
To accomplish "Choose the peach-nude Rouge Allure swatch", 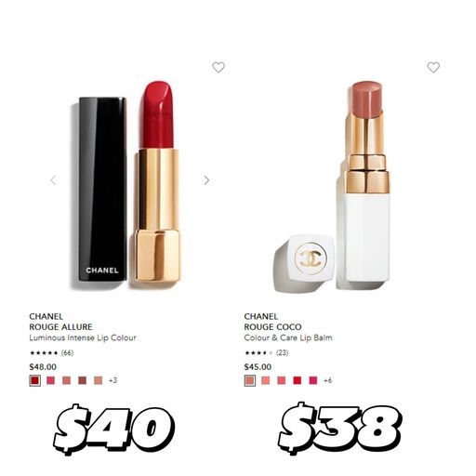I will [x=98, y=380].
